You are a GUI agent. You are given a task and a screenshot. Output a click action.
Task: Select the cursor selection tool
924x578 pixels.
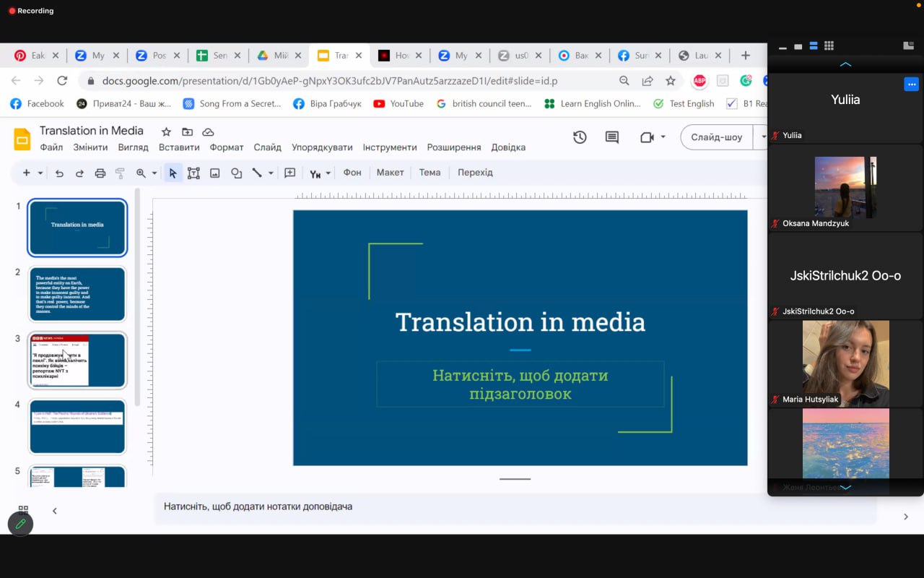click(173, 173)
